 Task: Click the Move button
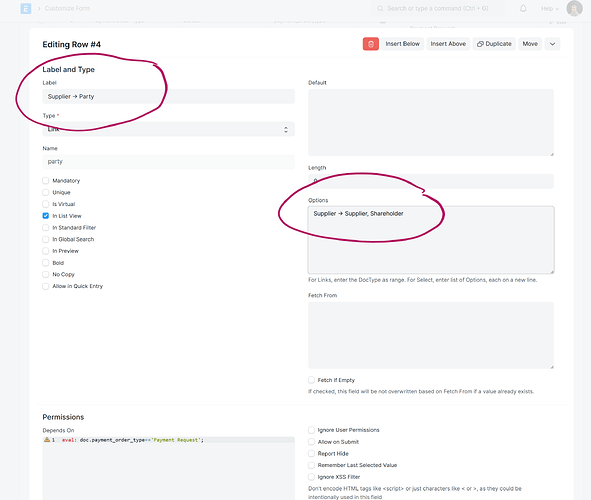(x=530, y=44)
